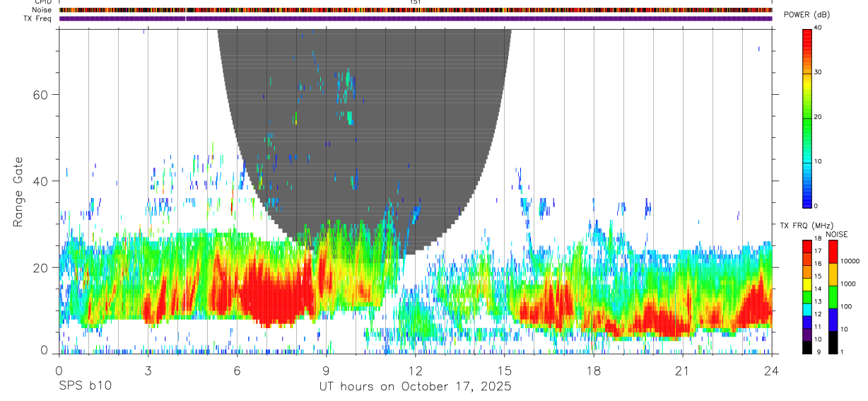Click the black 9–10 MHz swatch in TX FRQ legend
The width and height of the screenshot is (868, 401).
[807, 347]
